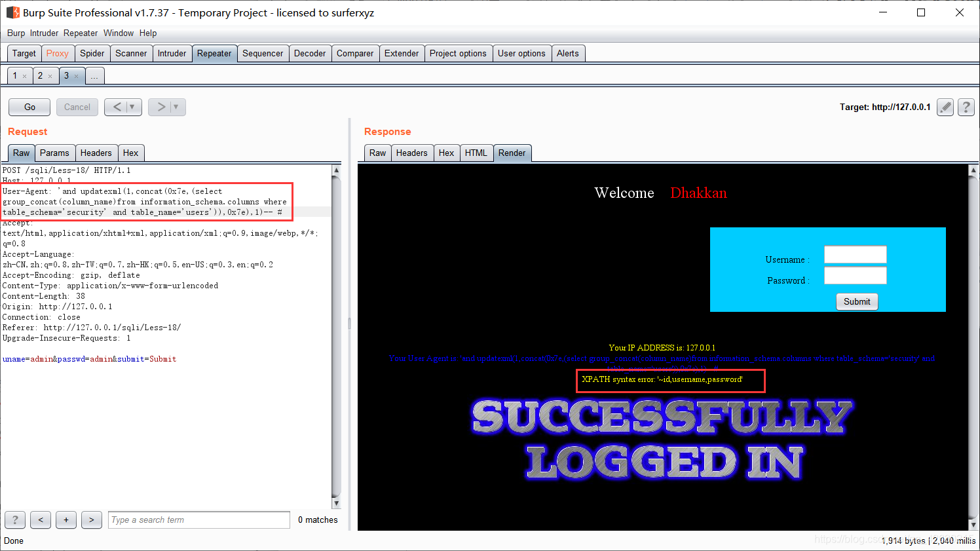The width and height of the screenshot is (980, 551).
Task: Click the search help question mark button
Action: (x=15, y=520)
